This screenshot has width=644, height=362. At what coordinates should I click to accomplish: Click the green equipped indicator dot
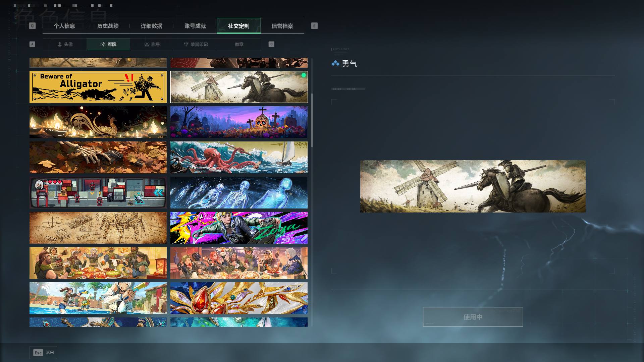pyautogui.click(x=304, y=75)
